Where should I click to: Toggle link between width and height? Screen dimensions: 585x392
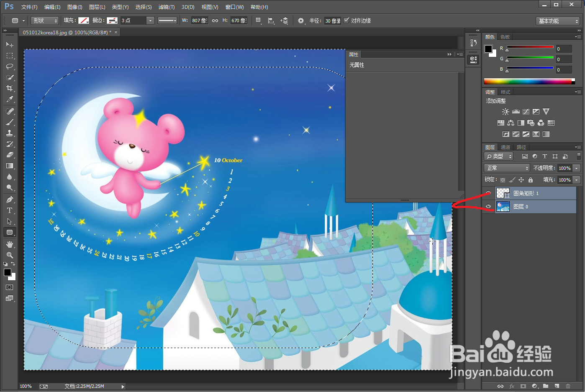click(x=215, y=20)
